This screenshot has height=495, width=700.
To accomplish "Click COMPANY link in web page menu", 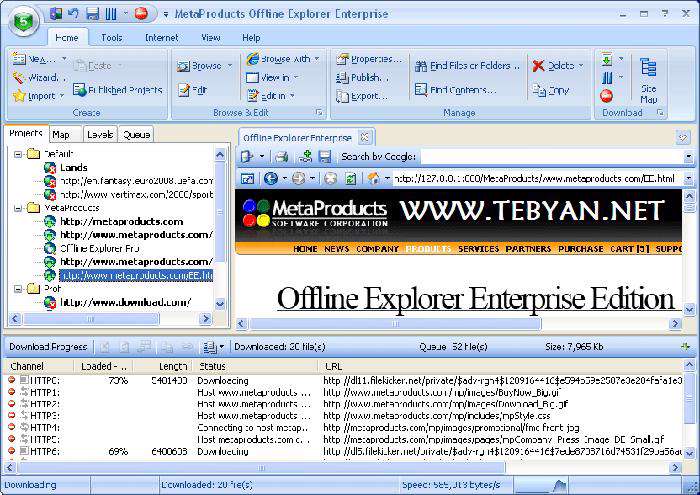I will (x=377, y=249).
